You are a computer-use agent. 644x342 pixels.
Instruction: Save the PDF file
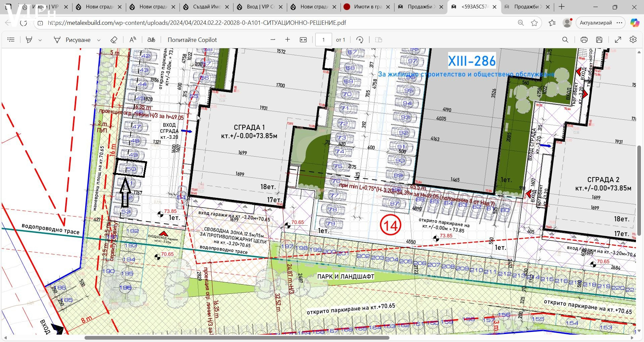click(x=599, y=40)
